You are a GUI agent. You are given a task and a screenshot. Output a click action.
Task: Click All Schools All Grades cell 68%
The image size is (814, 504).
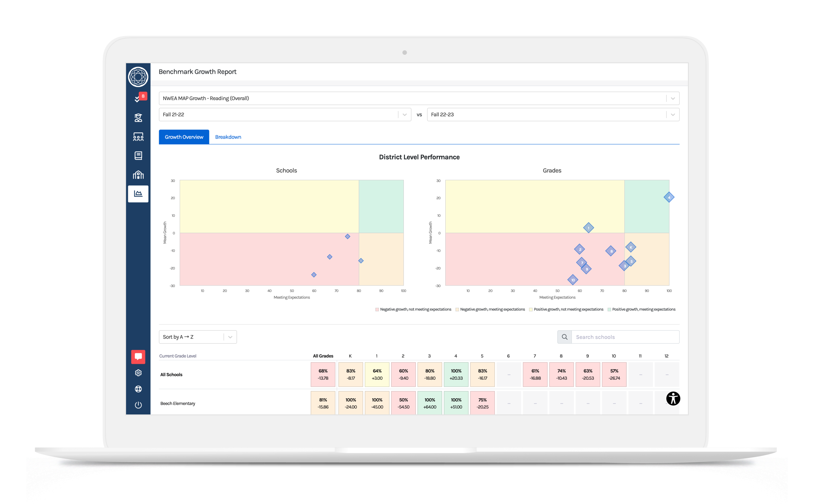click(323, 375)
